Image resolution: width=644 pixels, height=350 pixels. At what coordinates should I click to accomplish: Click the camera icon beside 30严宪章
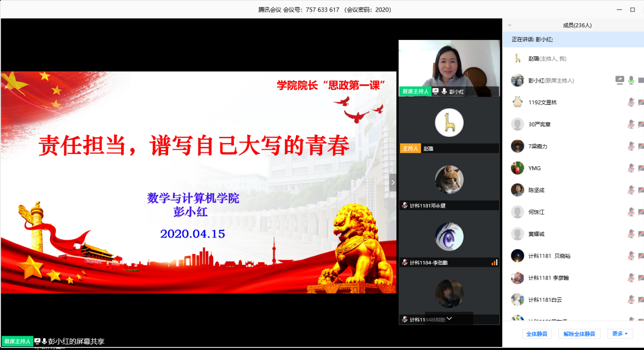(642, 124)
